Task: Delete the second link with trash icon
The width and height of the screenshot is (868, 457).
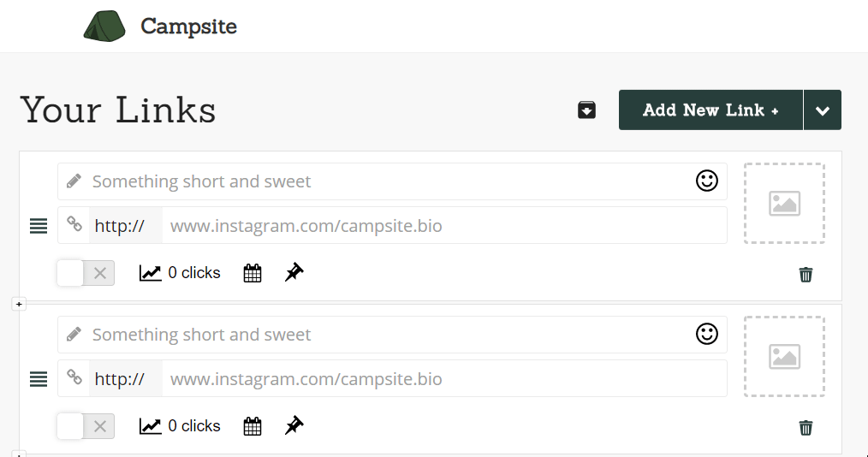Action: point(806,428)
